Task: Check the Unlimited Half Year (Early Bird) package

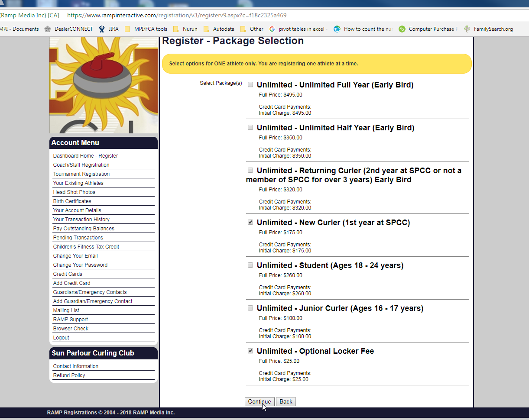Action: tap(250, 127)
